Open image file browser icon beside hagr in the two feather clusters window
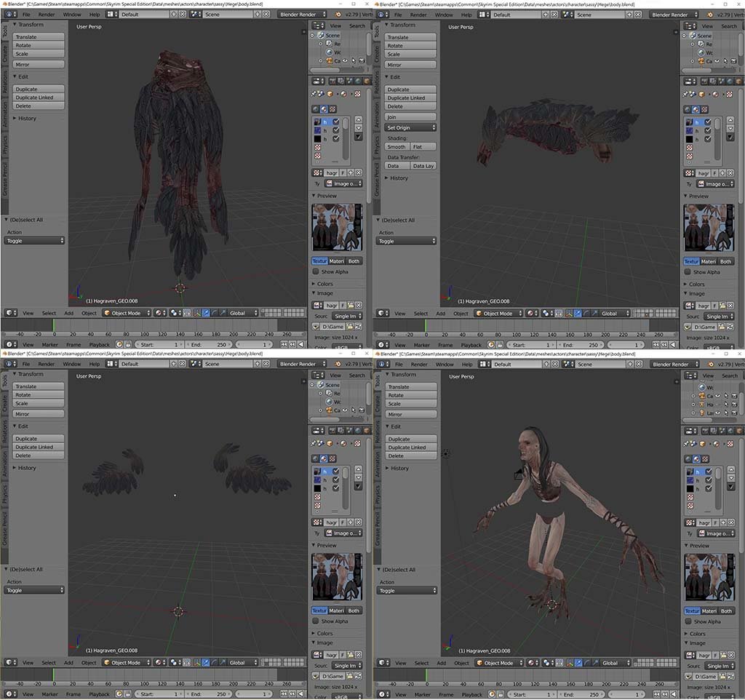745x700 pixels. coord(350,654)
